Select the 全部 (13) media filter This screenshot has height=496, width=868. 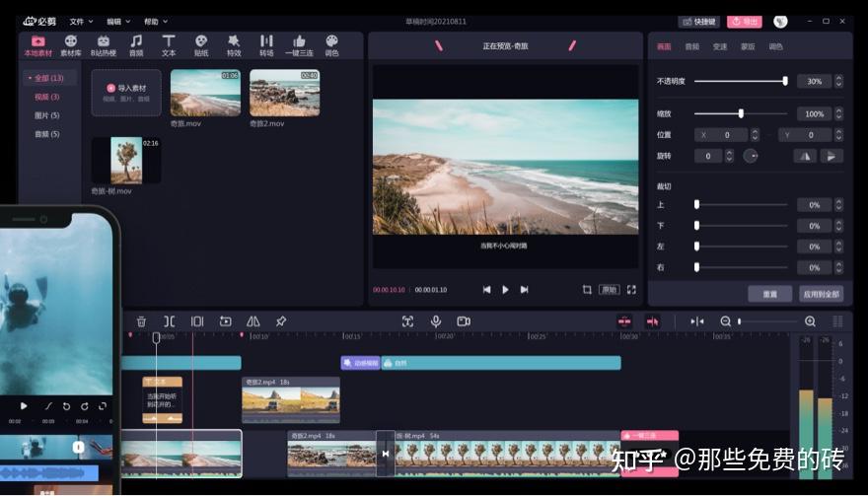(49, 78)
